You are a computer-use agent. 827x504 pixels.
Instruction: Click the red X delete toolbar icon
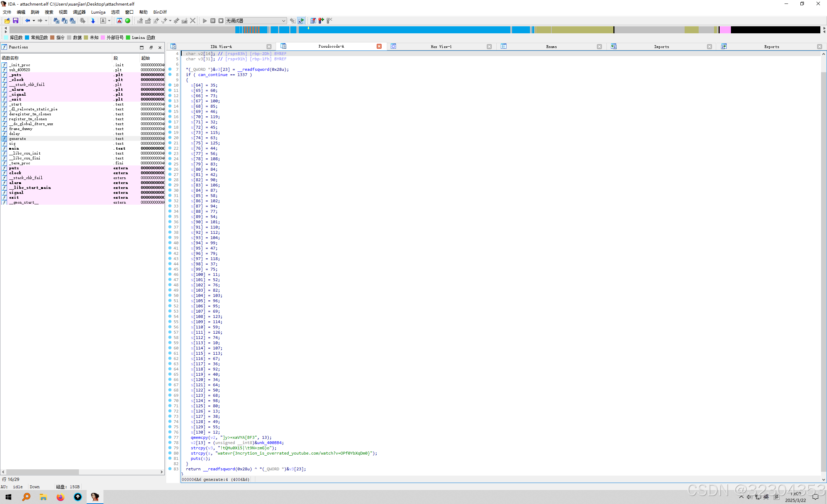(x=193, y=21)
